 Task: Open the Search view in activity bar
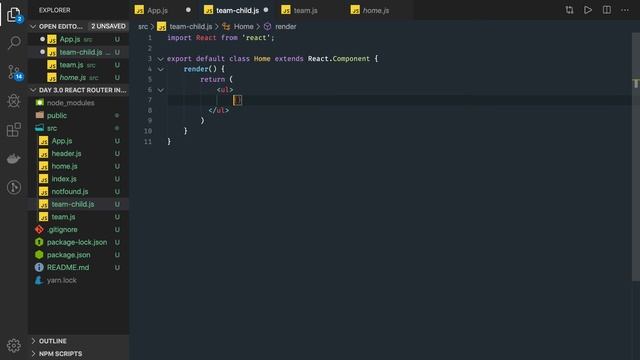(14, 42)
